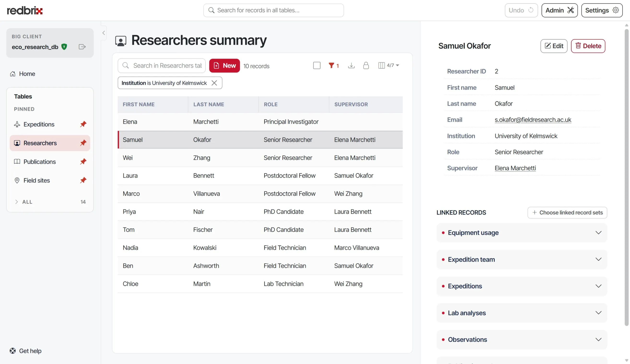
Task: Unpin the Researchers table pin icon
Action: coord(83,143)
